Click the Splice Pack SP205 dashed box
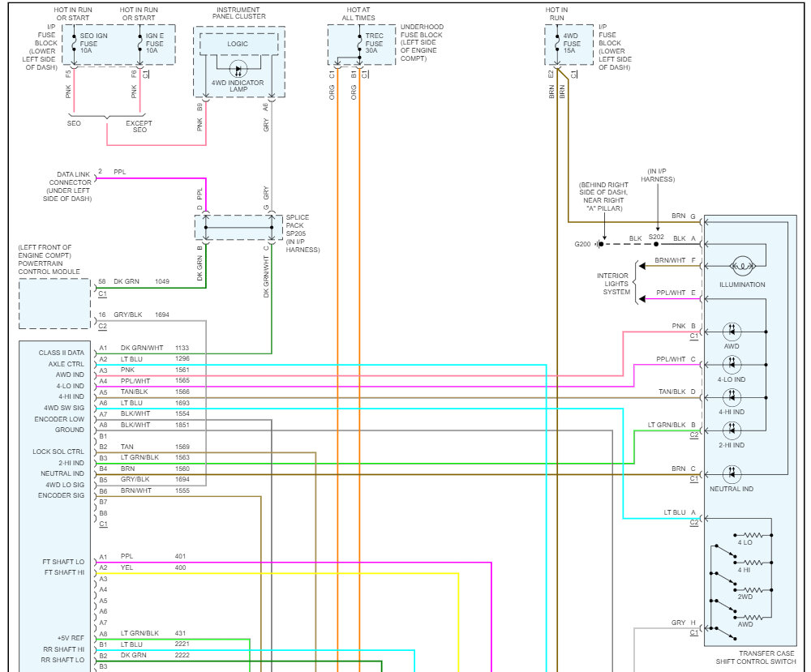The width and height of the screenshot is (811, 672). [x=239, y=228]
